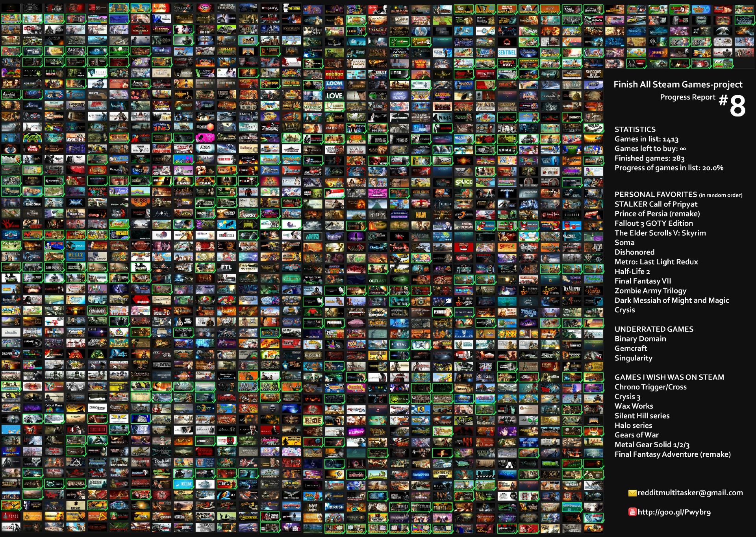Open the PORTAL game thumbnail
Viewport: 756px width, 537px height.
(x=399, y=345)
